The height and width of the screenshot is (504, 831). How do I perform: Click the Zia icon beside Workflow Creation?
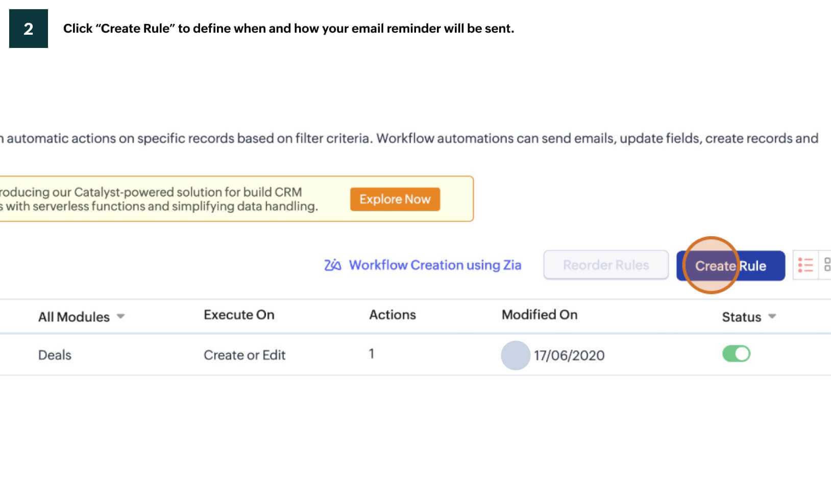[332, 265]
